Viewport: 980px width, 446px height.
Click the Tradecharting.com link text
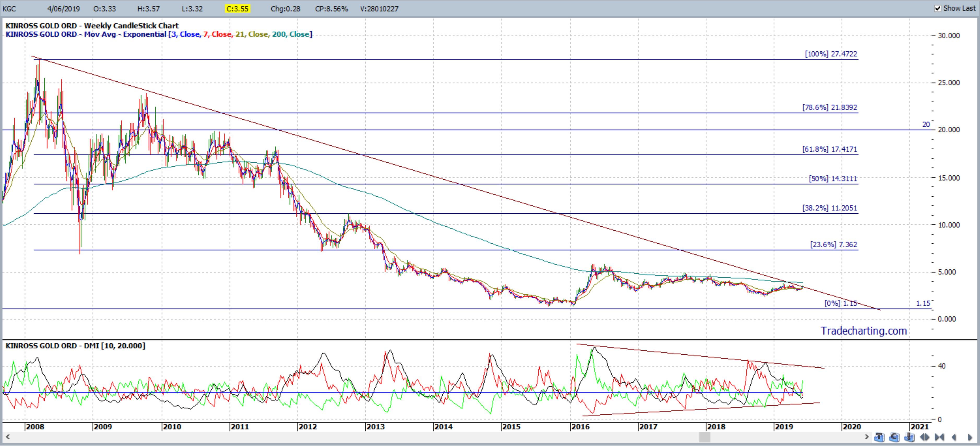pos(864,331)
